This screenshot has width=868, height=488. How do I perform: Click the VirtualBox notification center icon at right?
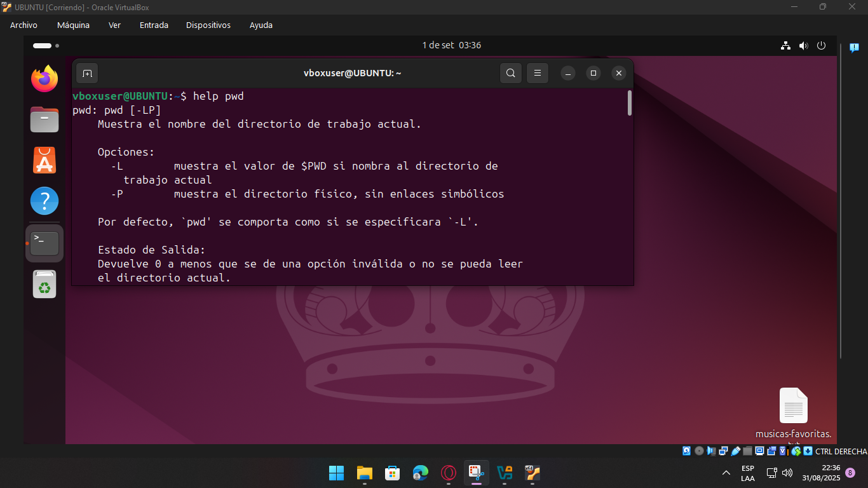pyautogui.click(x=855, y=48)
